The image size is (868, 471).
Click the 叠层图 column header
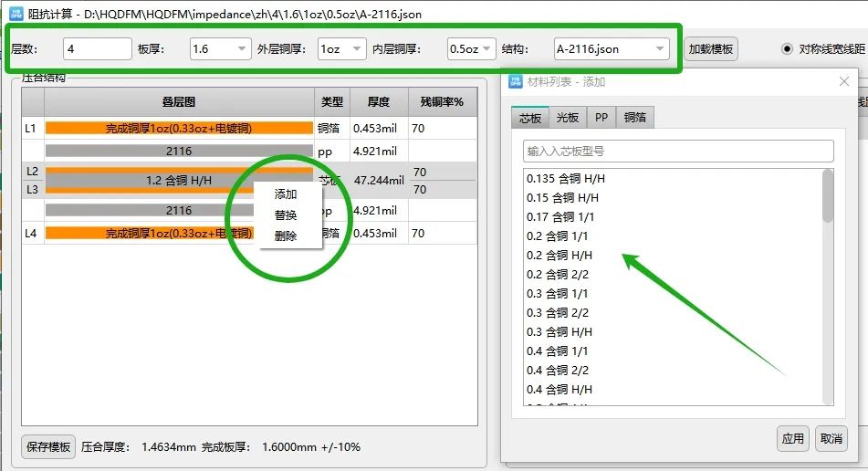click(x=179, y=102)
